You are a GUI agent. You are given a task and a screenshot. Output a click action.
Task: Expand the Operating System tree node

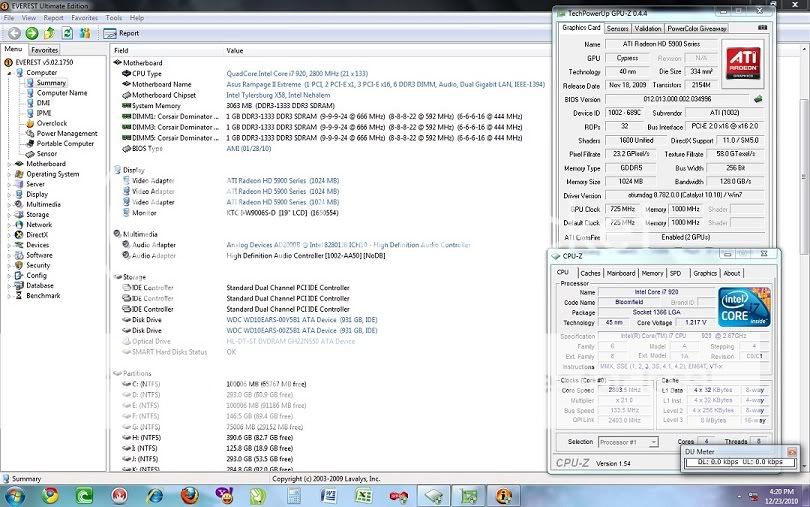tap(9, 174)
